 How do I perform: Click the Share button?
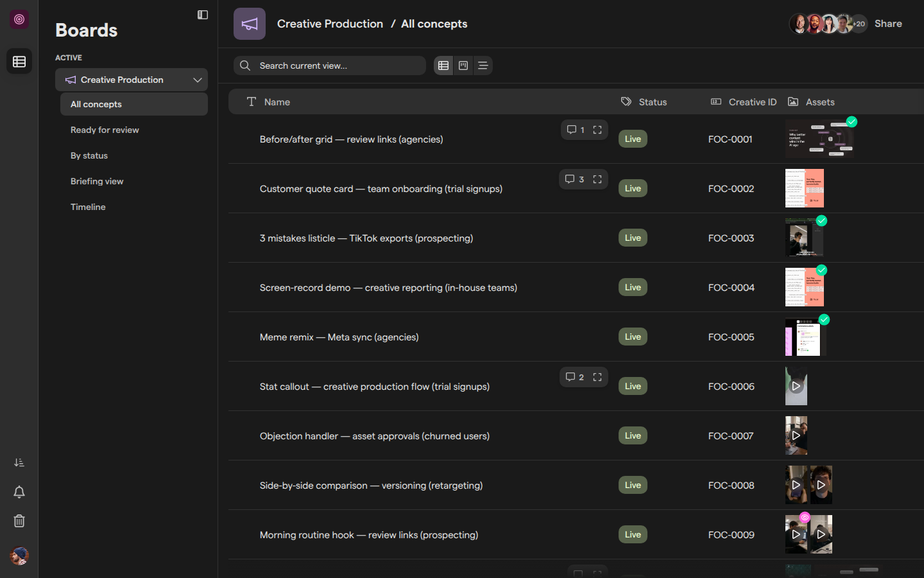(888, 24)
